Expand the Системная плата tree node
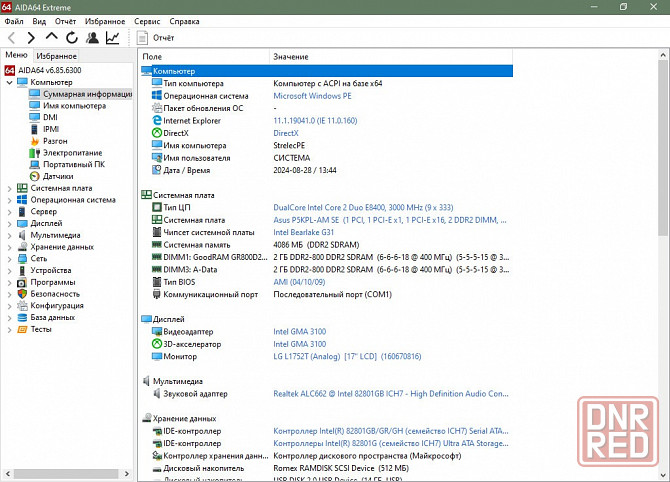This screenshot has height=482, width=670. 9,188
